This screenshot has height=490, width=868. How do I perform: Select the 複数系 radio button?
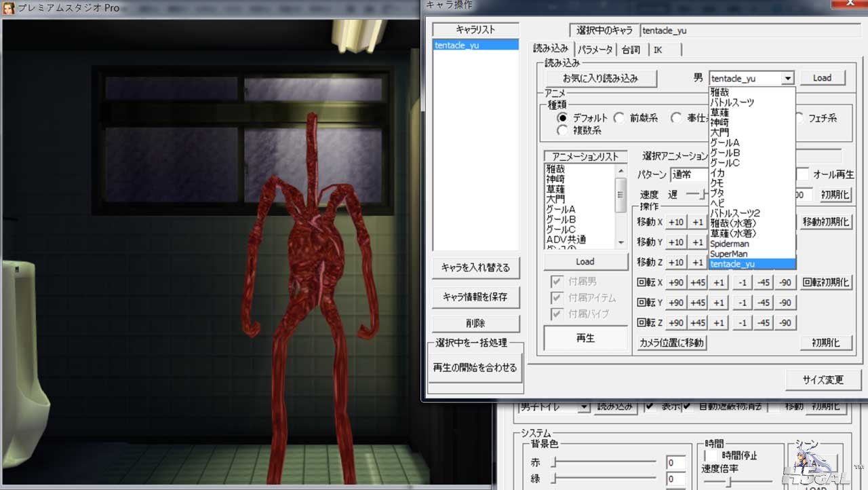point(562,130)
